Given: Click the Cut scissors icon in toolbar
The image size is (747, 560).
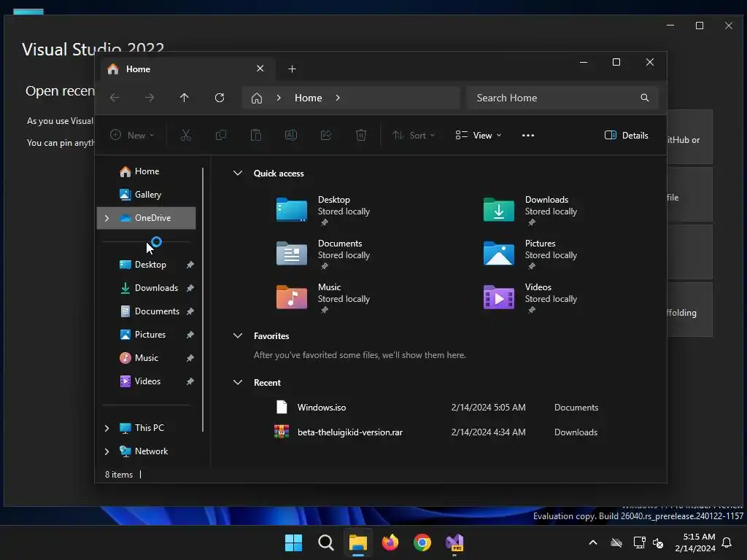Looking at the screenshot, I should [x=186, y=135].
